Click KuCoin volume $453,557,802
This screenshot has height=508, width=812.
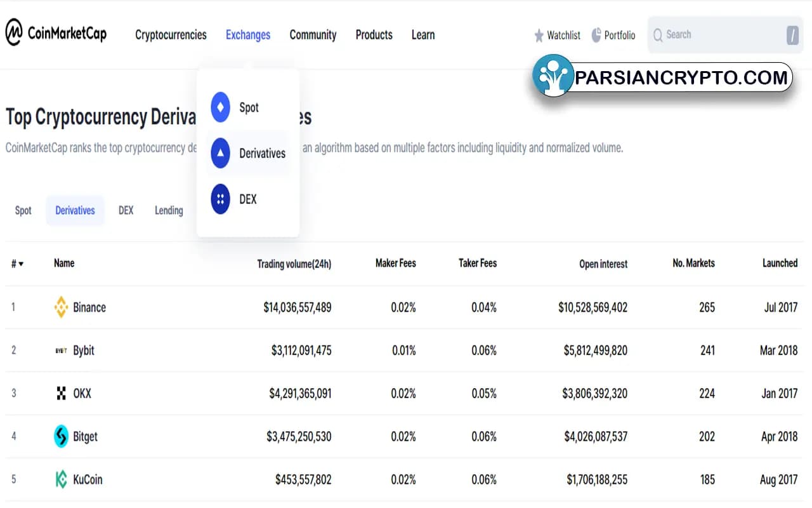303,479
